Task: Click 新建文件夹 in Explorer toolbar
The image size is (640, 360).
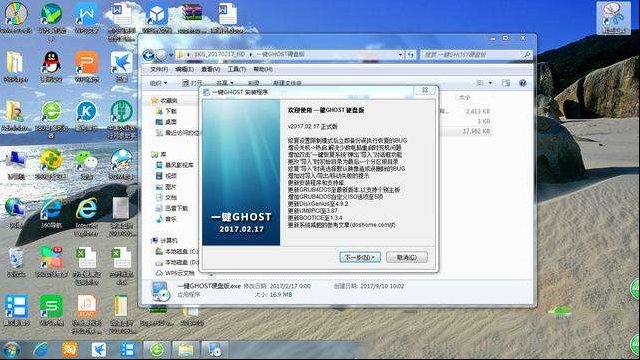Action: pyautogui.click(x=287, y=83)
